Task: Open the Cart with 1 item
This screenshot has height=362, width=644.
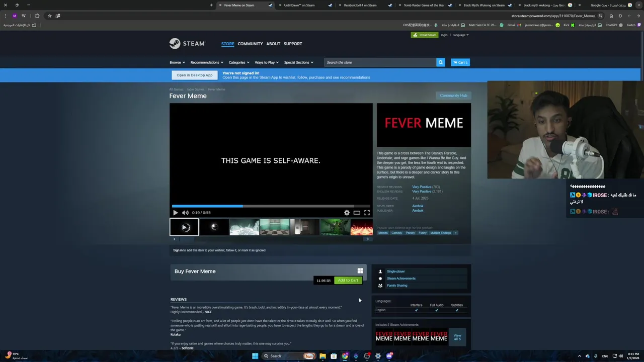Action: [x=460, y=62]
